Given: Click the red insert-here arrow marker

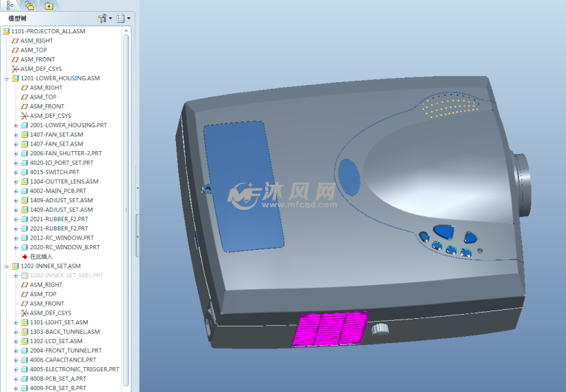Looking at the screenshot, I should (24, 257).
